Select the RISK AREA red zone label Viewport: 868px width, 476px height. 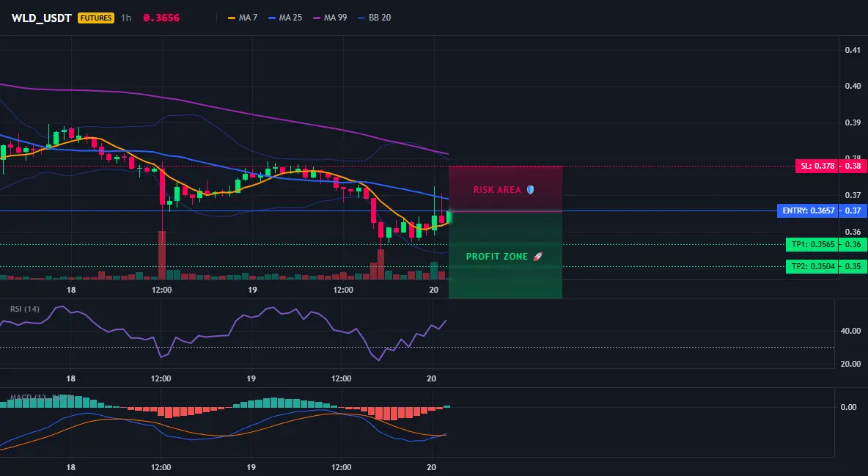coord(497,189)
